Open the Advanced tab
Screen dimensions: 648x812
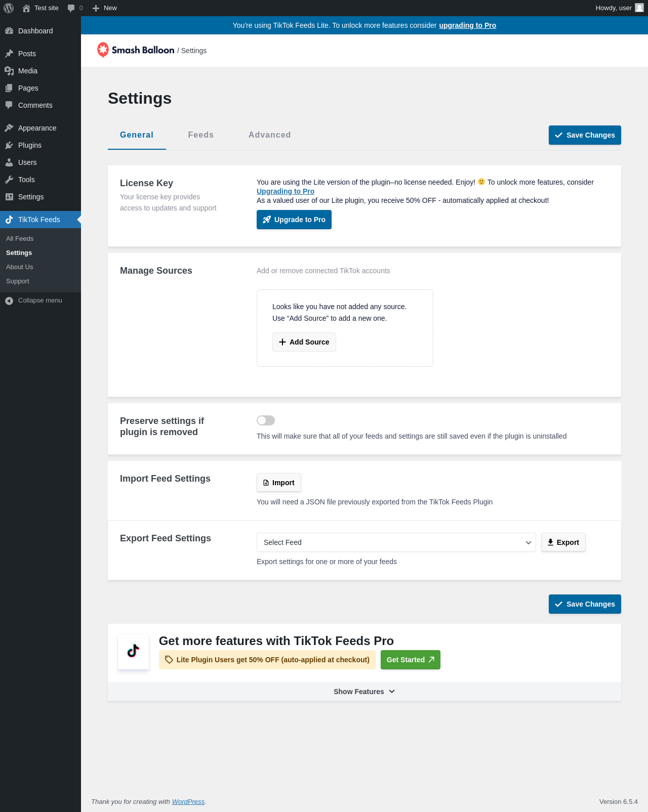click(x=270, y=135)
